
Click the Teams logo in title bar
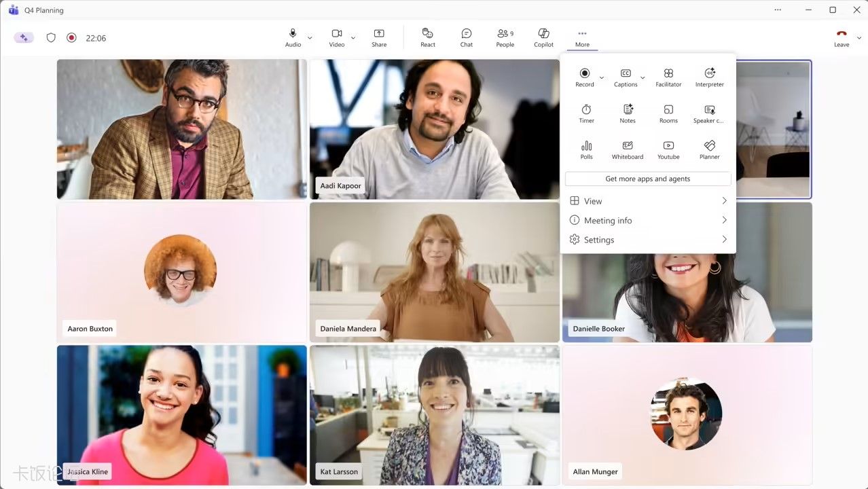[x=14, y=10]
